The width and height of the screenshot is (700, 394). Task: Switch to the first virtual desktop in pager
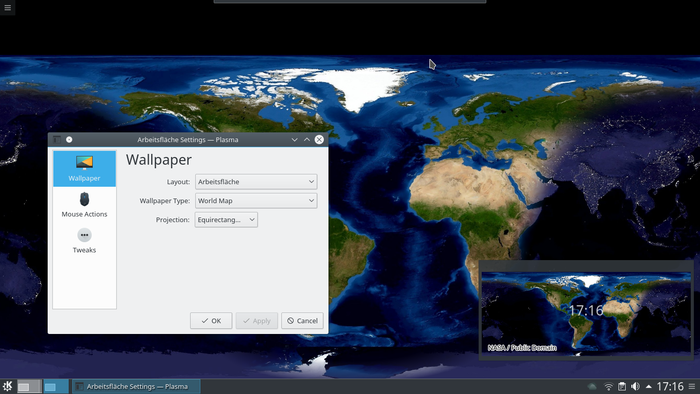tap(29, 386)
